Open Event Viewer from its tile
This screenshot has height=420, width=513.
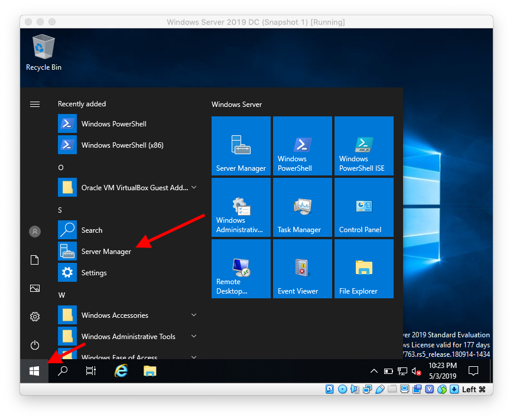[302, 269]
